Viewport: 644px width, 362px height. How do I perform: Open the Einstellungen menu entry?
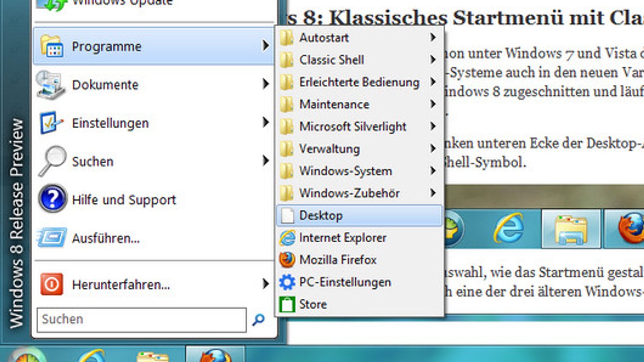(x=154, y=123)
